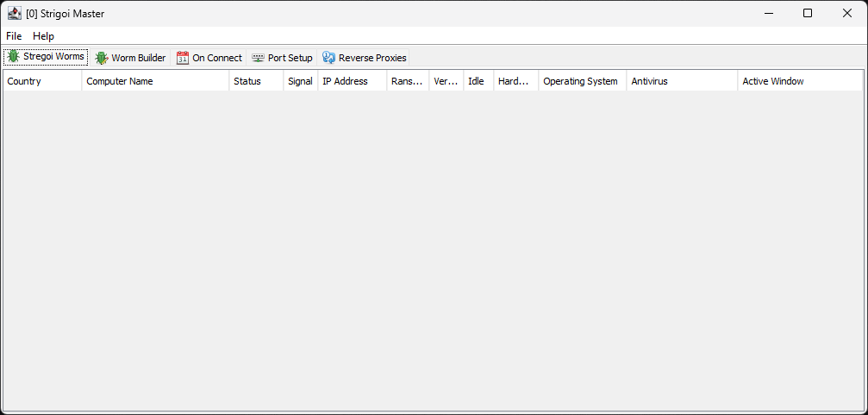Switch to the Stregoi Worms tab

pos(46,57)
